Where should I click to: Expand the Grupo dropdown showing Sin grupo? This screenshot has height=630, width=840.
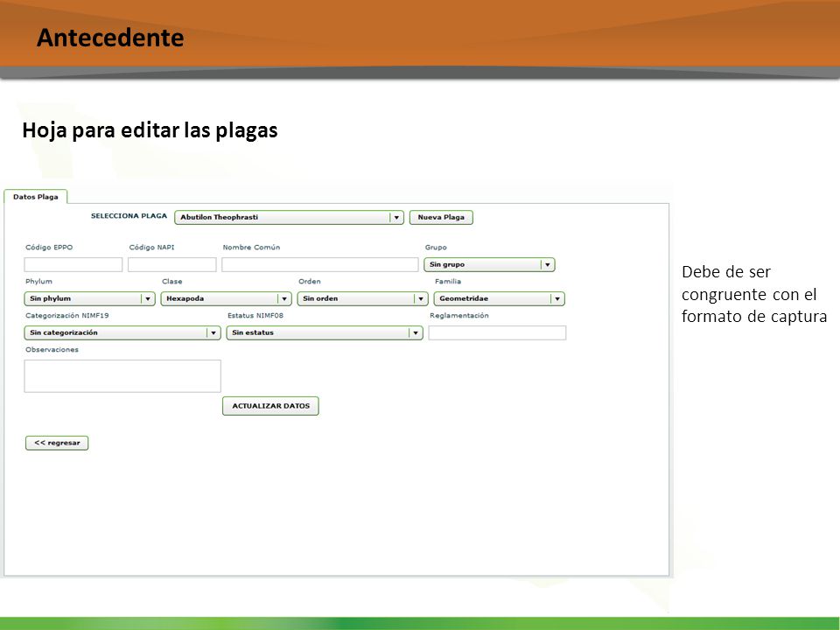coord(489,264)
